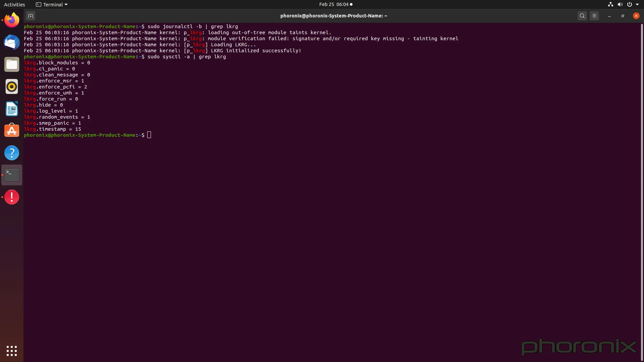Launch Rhythmbox music player
The height and width of the screenshot is (362, 644).
12,86
